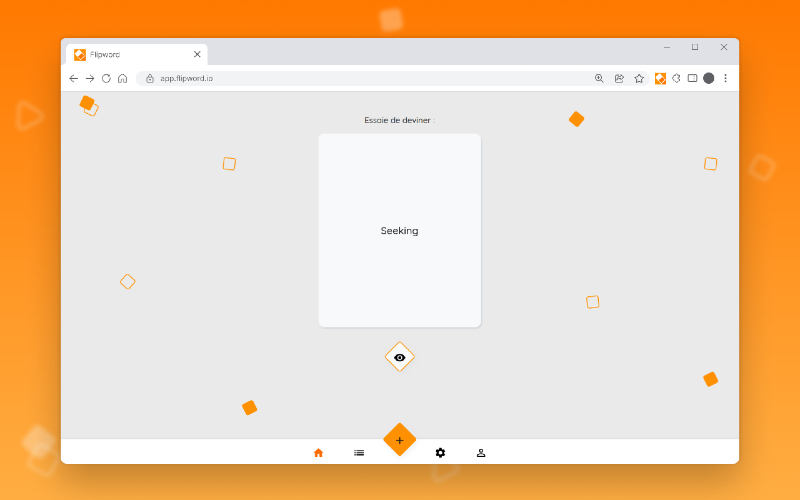This screenshot has height=500, width=800.
Task: Close the Flipword tab
Action: coord(197,54)
